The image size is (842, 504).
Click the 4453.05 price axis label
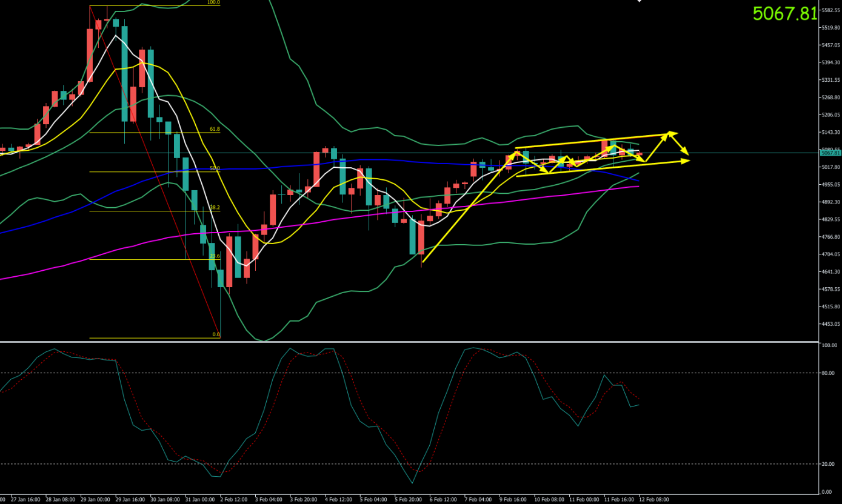[830, 324]
